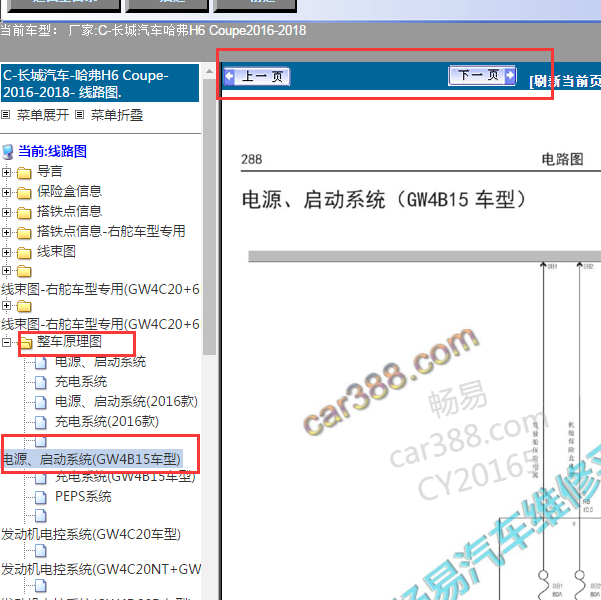601x600 pixels.
Task: Click page icon beside PEPS系统
Action: click(41, 497)
